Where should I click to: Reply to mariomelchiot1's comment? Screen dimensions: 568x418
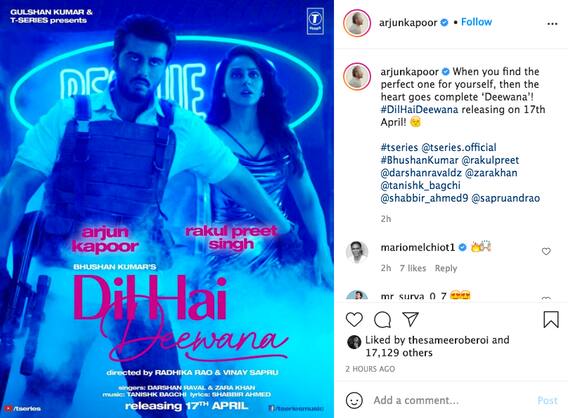coord(446,268)
